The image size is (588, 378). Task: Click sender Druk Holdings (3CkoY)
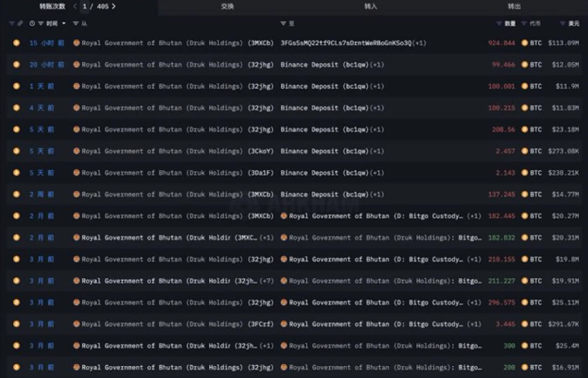point(178,152)
